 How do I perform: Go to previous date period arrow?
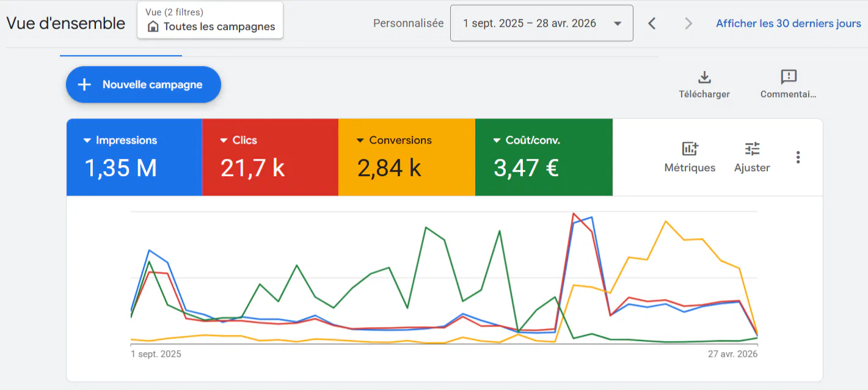click(652, 24)
